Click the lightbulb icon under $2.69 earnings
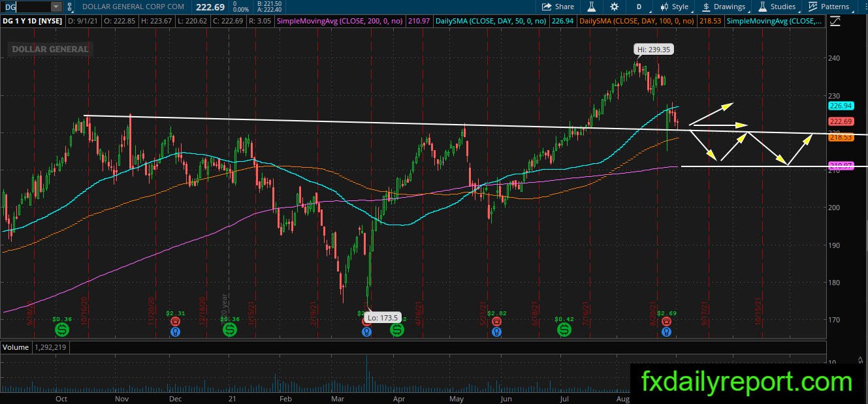 [x=666, y=332]
